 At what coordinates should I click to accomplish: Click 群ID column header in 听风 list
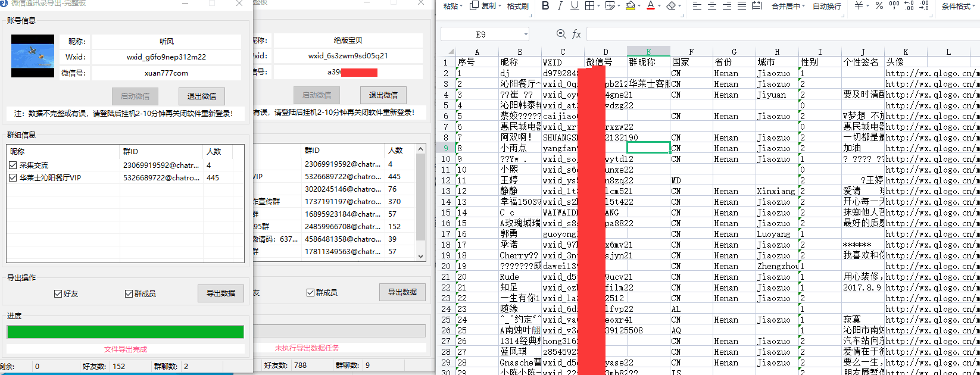pyautogui.click(x=161, y=151)
